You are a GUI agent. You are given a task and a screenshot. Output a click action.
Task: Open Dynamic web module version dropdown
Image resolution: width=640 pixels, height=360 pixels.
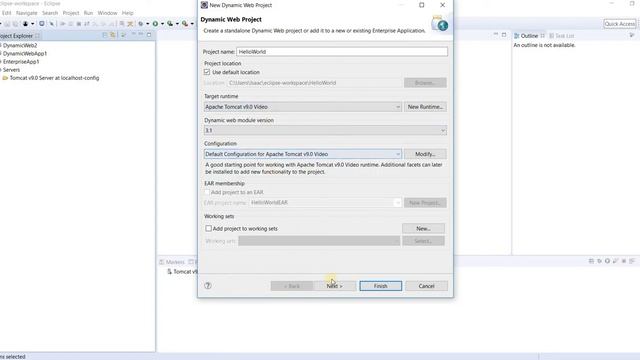coord(325,131)
